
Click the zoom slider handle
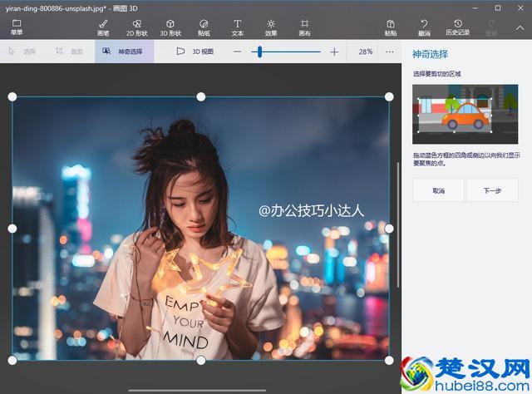(x=259, y=52)
